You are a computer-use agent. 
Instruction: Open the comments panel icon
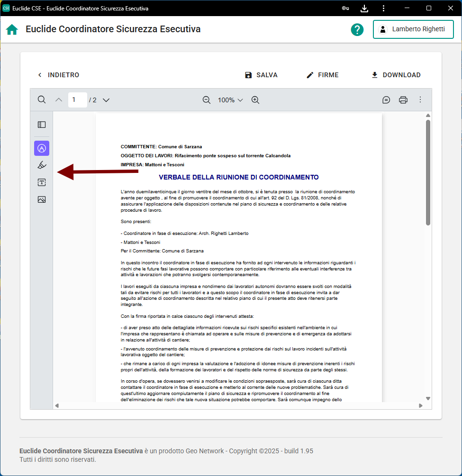(386, 100)
